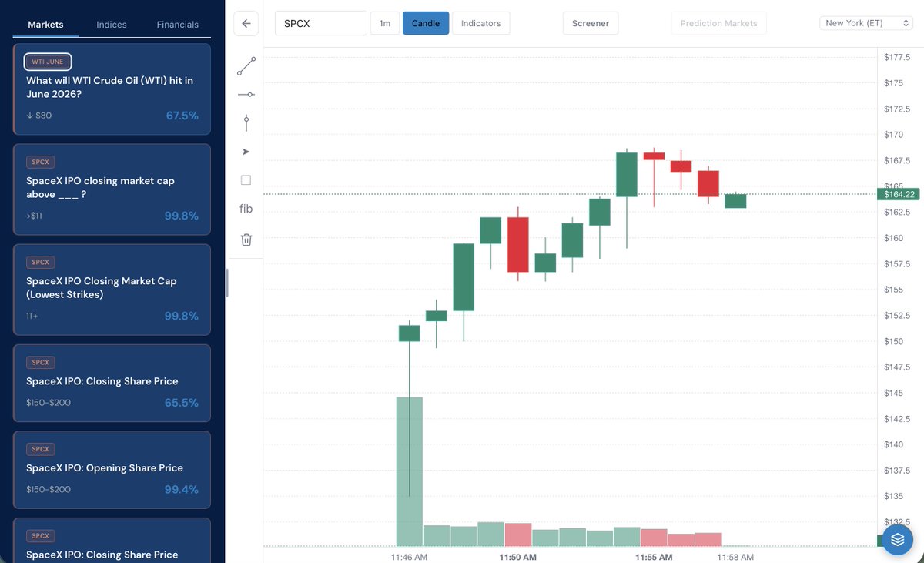The height and width of the screenshot is (563, 924).
Task: Click the 11:55 AM time axis label
Action: point(654,556)
